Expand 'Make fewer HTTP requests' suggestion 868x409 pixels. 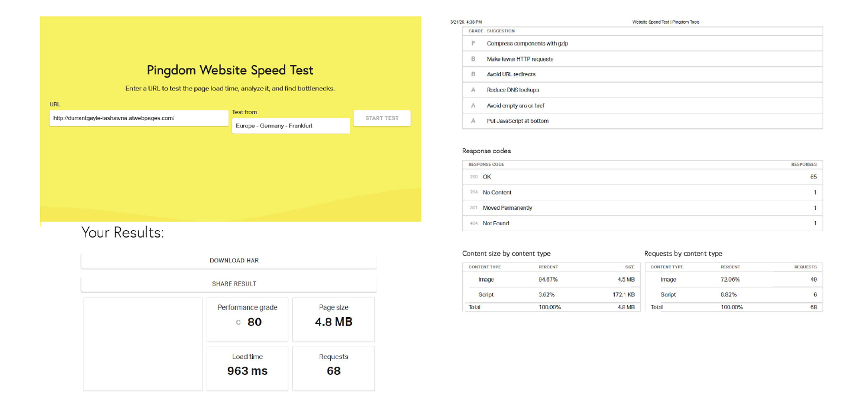coord(643,59)
